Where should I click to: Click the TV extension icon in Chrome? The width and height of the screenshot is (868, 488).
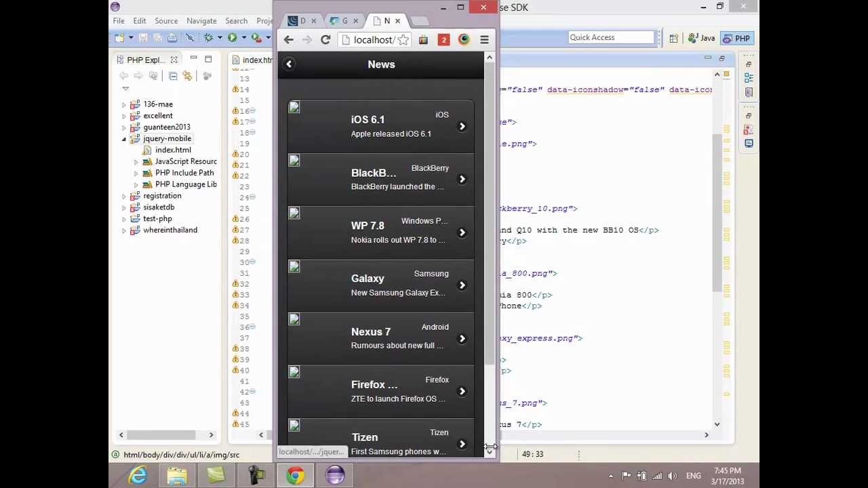coord(423,40)
